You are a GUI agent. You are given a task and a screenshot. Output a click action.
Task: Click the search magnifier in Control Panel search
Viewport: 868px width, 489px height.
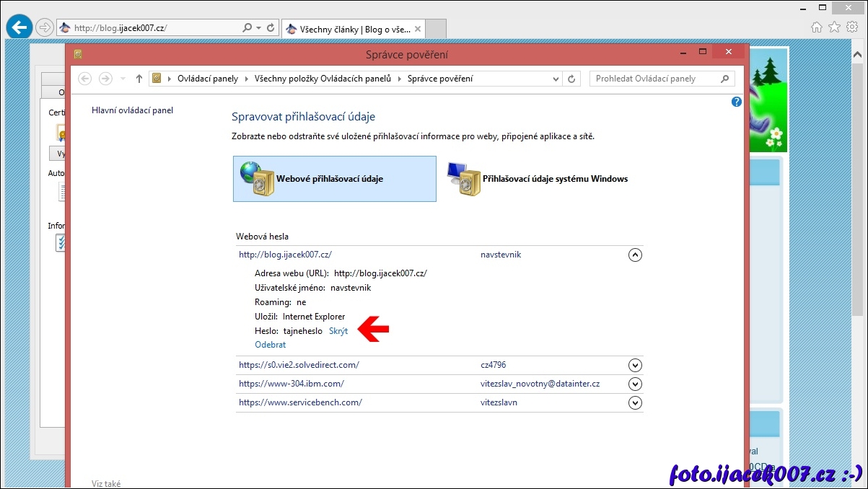(x=725, y=79)
